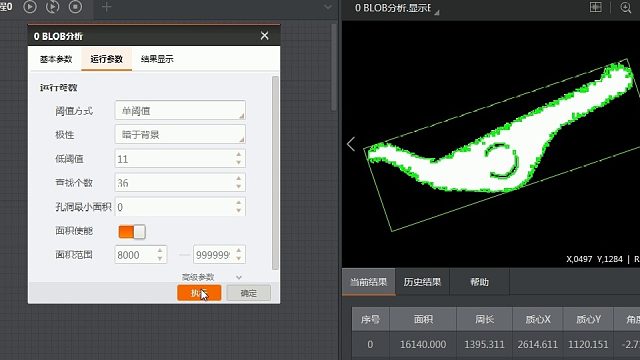The image size is (640, 360).
Task: Click area value 16140.000 cell
Action: [423, 344]
